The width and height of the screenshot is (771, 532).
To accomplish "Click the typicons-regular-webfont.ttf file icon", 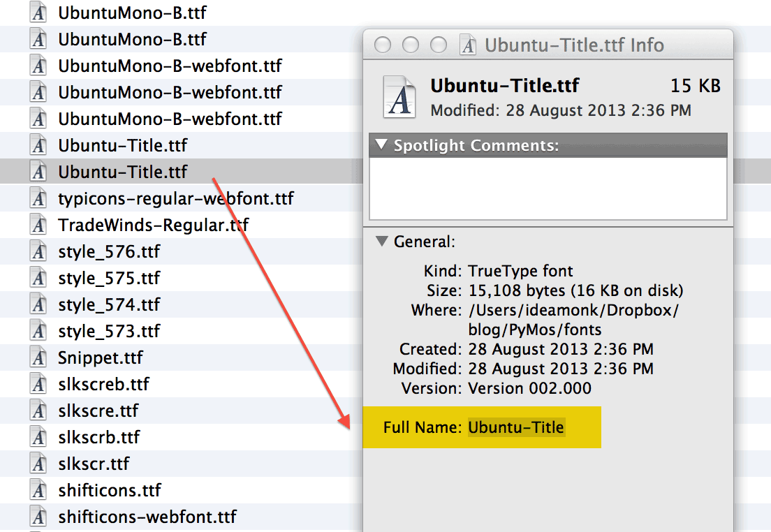I will 39,199.
